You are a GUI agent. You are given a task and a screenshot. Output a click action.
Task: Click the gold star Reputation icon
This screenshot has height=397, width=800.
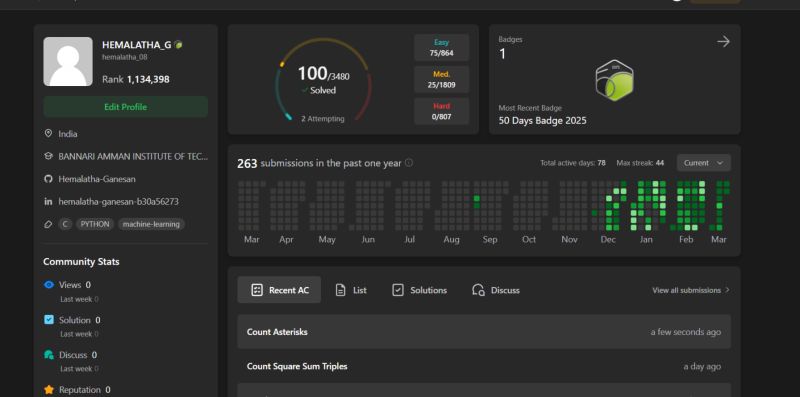(49, 390)
